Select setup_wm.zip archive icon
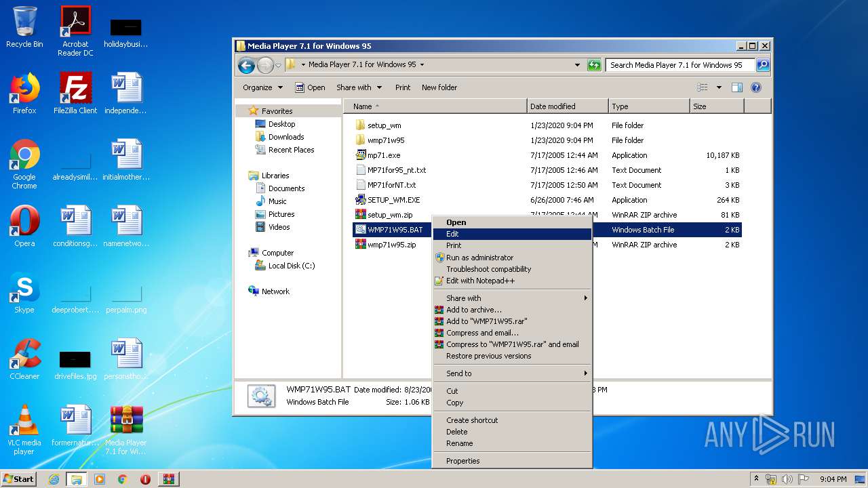 (x=361, y=215)
